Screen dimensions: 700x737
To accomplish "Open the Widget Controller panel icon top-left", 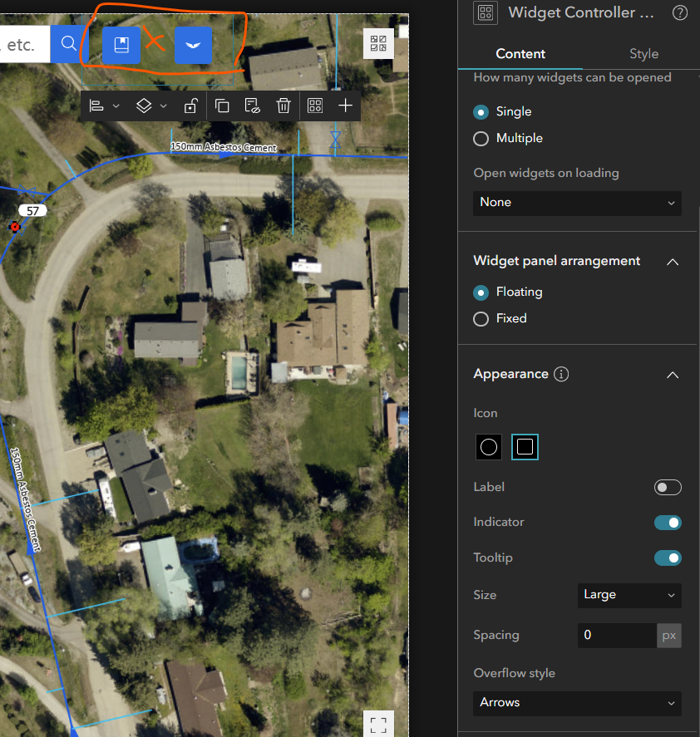I will pos(485,12).
